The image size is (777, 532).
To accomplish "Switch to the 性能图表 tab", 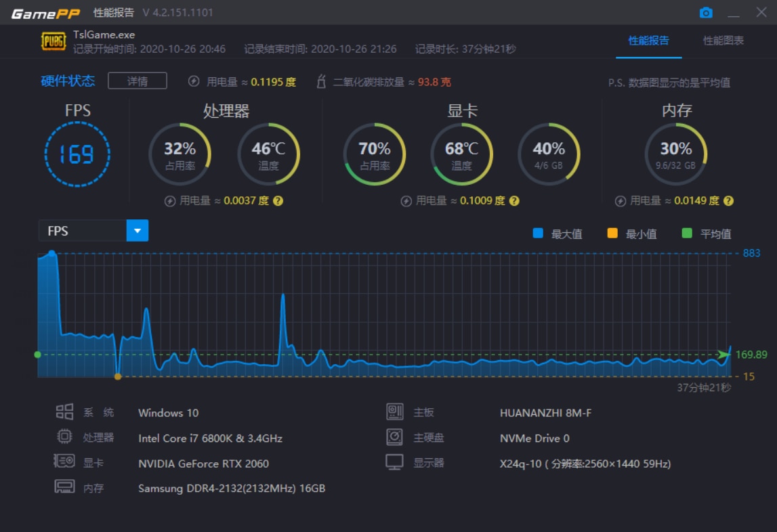I will click(723, 41).
